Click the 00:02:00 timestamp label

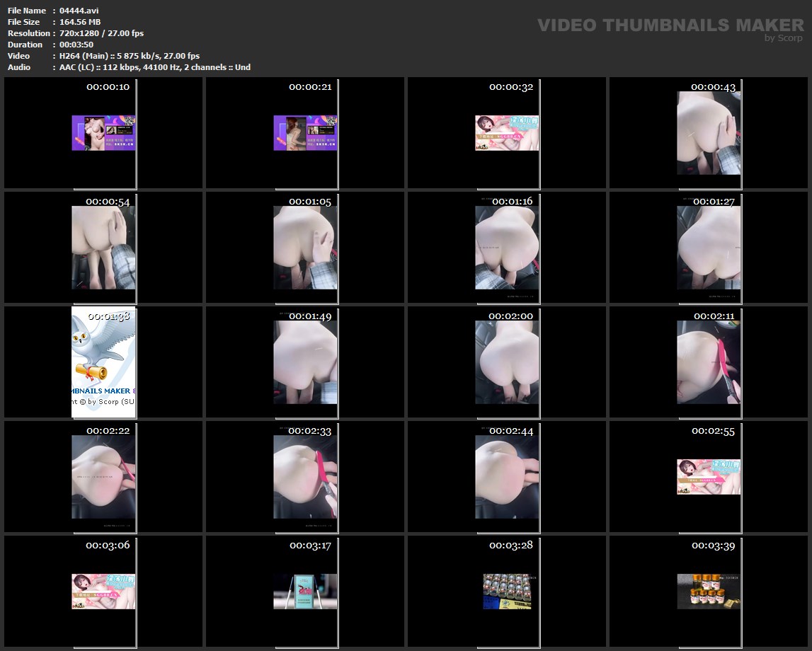click(x=510, y=316)
